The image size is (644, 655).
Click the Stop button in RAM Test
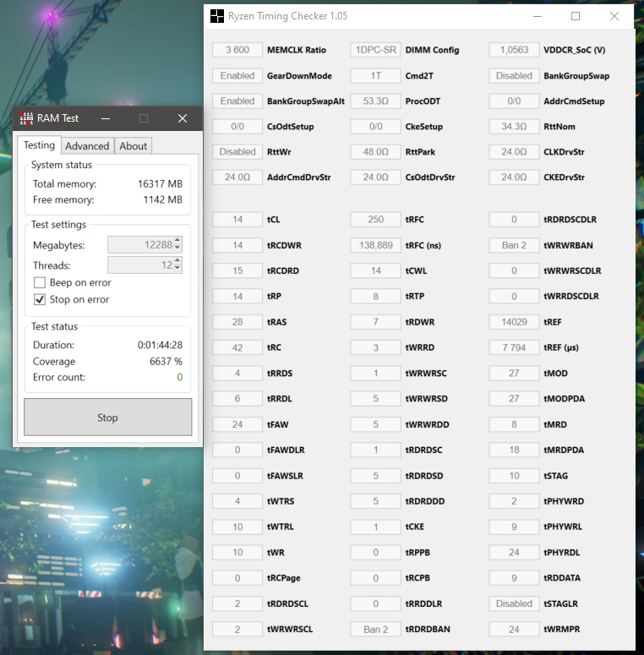click(x=107, y=418)
